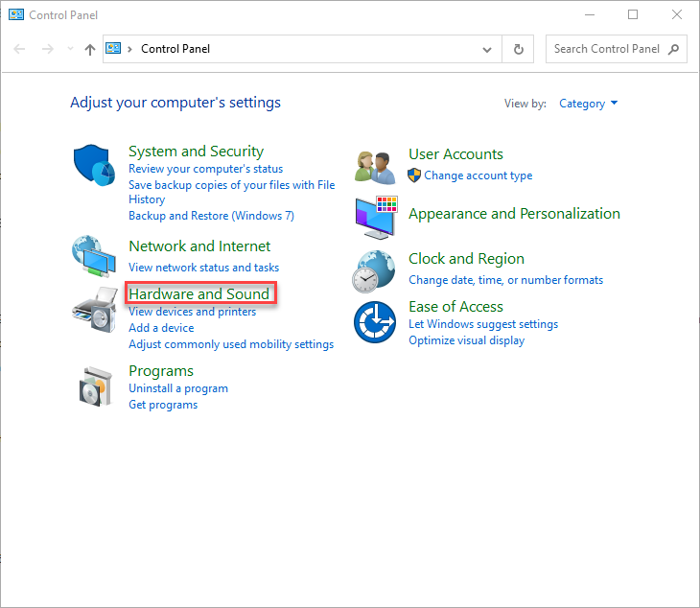Open Ease of Access category

tap(455, 307)
